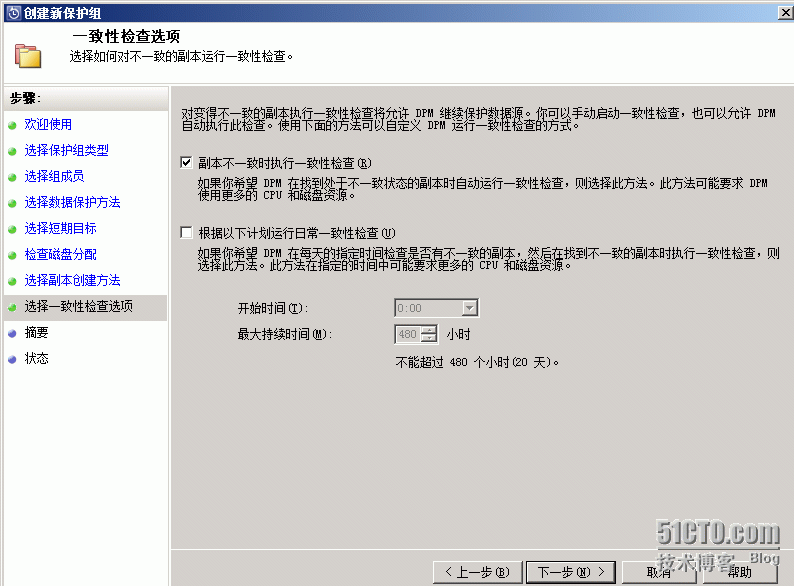
Task: Jump to the 欢迎使用 step
Action: coord(48,124)
